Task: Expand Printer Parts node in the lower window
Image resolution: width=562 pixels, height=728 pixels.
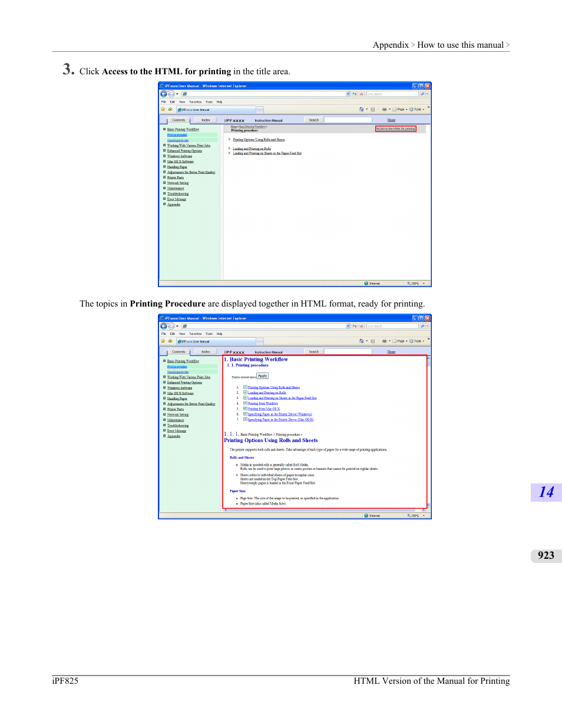Action: tap(164, 409)
